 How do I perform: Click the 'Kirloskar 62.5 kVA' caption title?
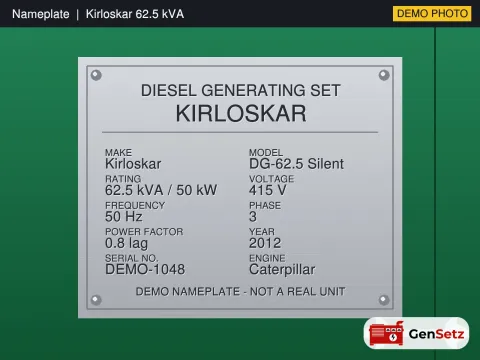point(135,14)
